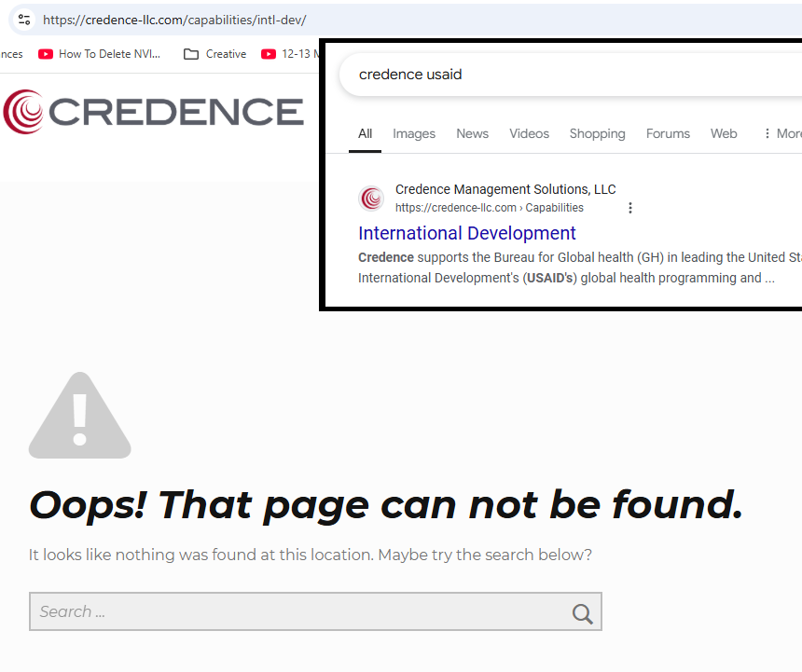Image resolution: width=802 pixels, height=672 pixels.
Task: Open the three-dot menu beside the search result
Action: 630,208
